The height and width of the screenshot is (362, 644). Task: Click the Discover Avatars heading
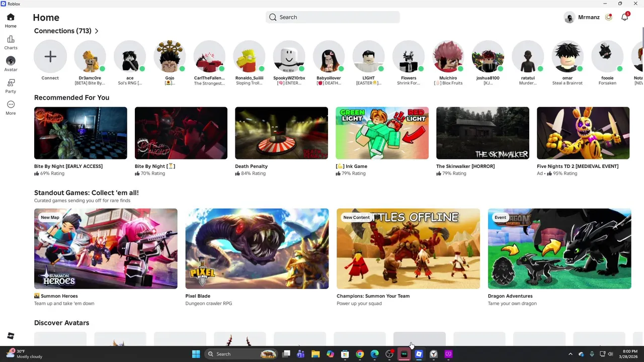pos(61,323)
